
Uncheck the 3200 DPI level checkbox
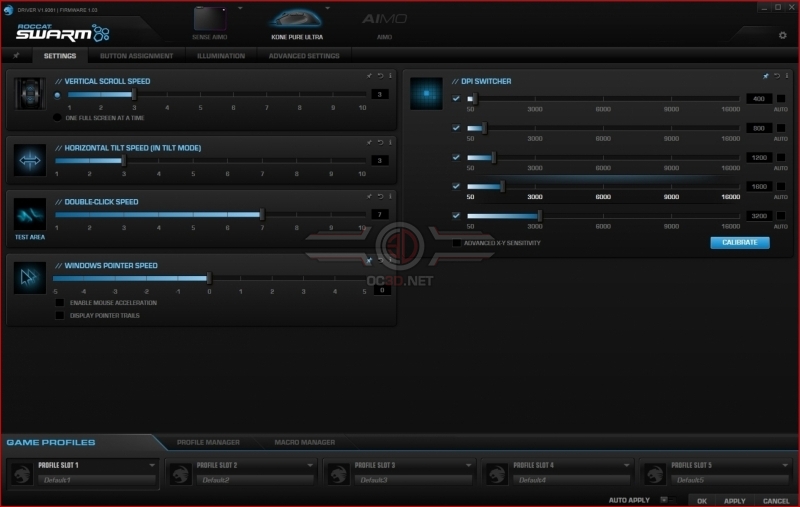(x=456, y=216)
